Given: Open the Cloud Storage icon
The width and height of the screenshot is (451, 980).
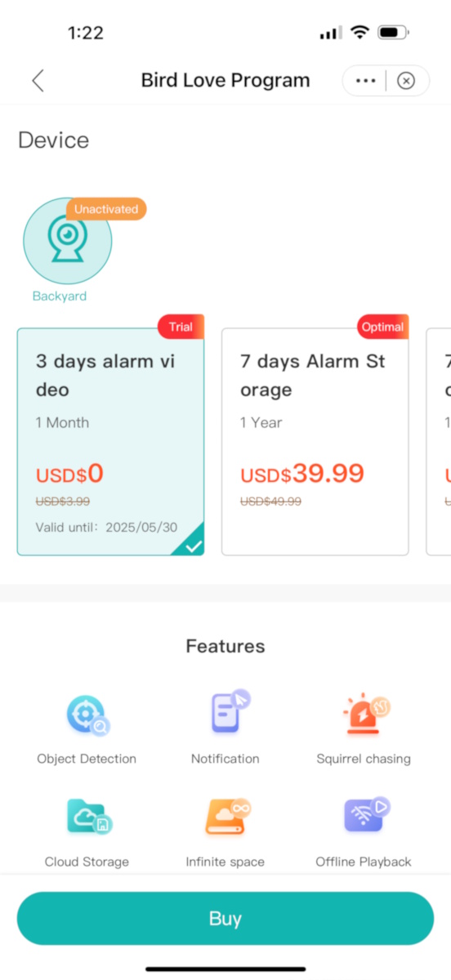Looking at the screenshot, I should 87,817.
